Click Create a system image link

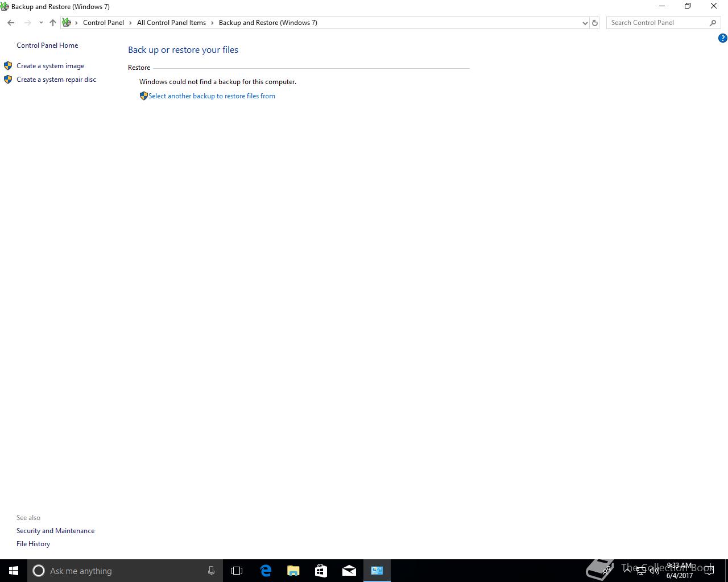tap(50, 66)
